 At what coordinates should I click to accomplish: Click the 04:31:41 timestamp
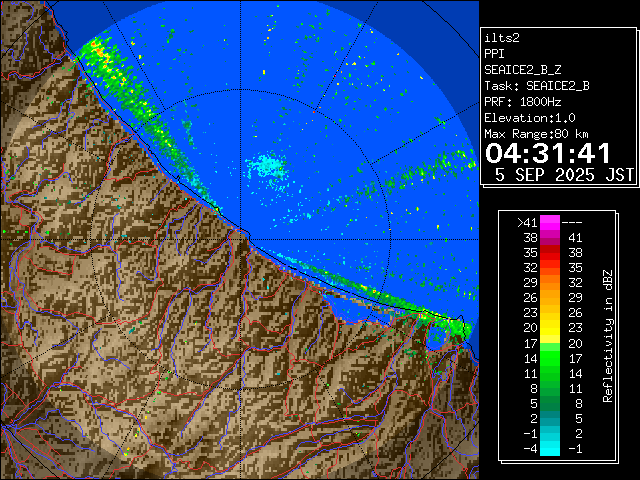tap(547, 154)
